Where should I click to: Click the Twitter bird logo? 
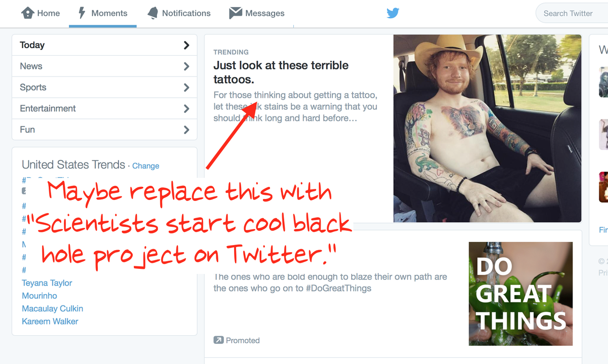coord(393,13)
